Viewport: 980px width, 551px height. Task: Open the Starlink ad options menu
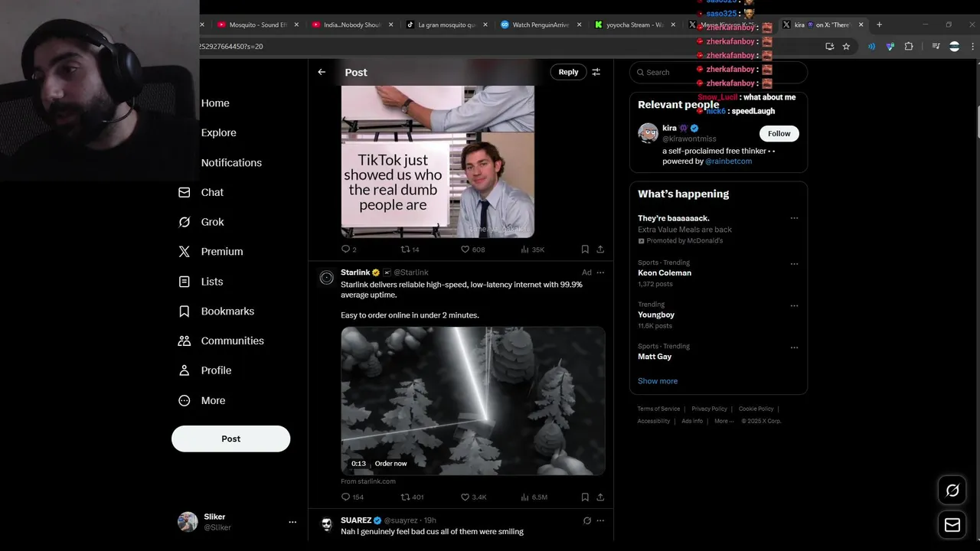point(600,272)
